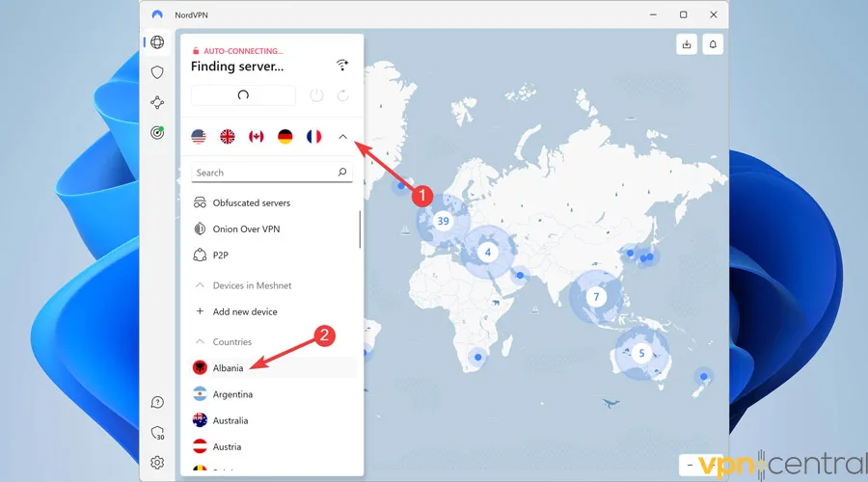Click the Obfuscated servers icon
868x482 pixels.
click(x=200, y=202)
